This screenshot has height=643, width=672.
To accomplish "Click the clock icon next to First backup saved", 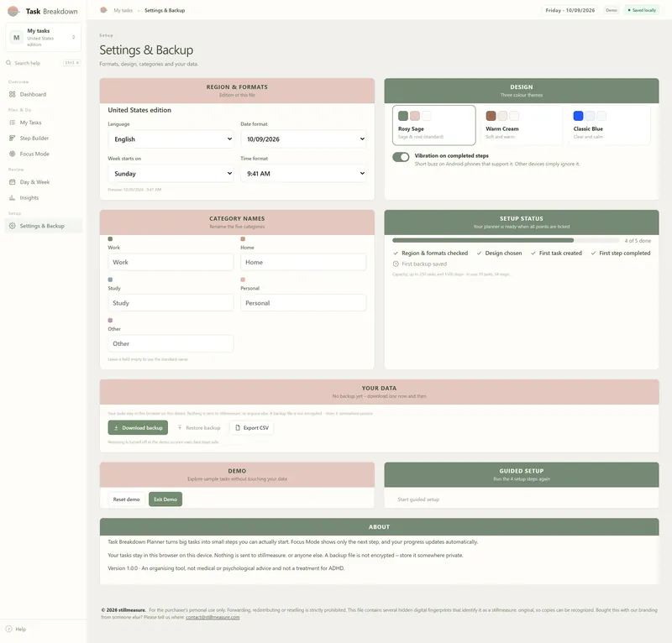I will tap(396, 264).
